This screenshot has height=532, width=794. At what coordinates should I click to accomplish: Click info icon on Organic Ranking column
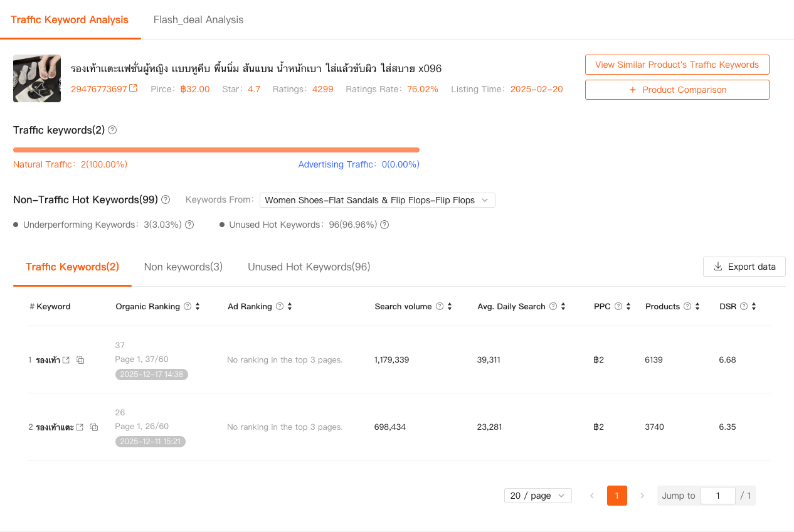click(x=187, y=306)
